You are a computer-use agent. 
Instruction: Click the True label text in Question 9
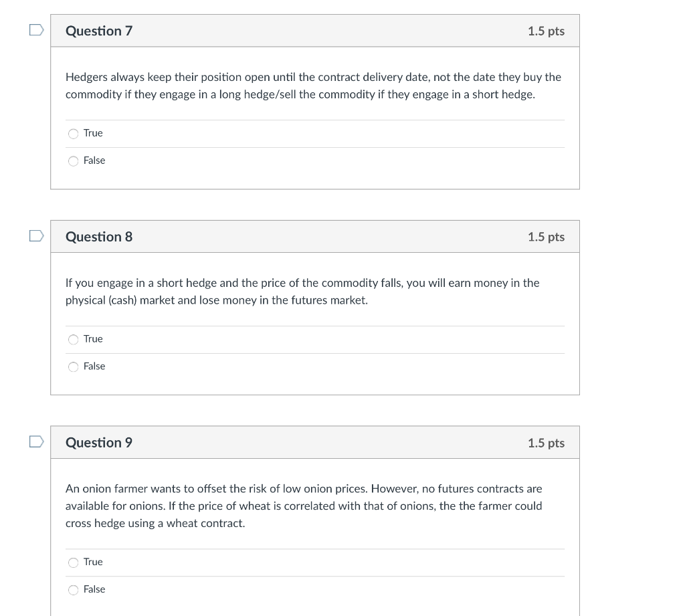(93, 562)
